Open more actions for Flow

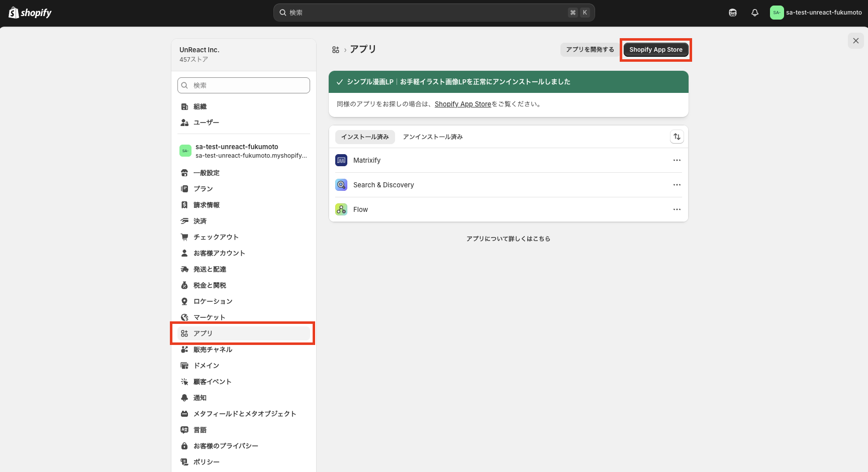point(677,209)
